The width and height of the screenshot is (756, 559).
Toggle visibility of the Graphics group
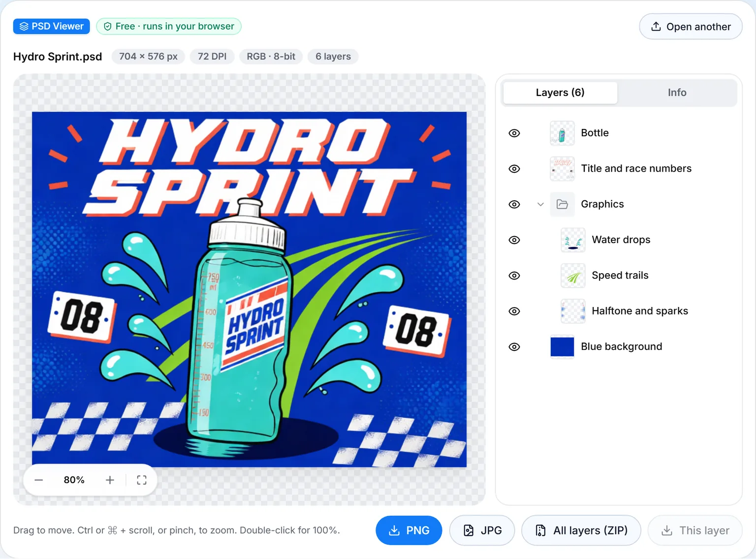pyautogui.click(x=514, y=204)
